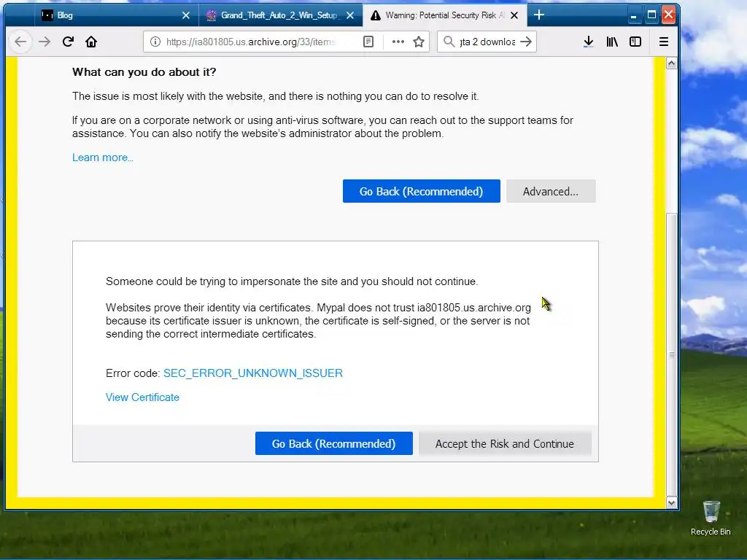Select the Recycle Bin desktop icon

tap(711, 518)
